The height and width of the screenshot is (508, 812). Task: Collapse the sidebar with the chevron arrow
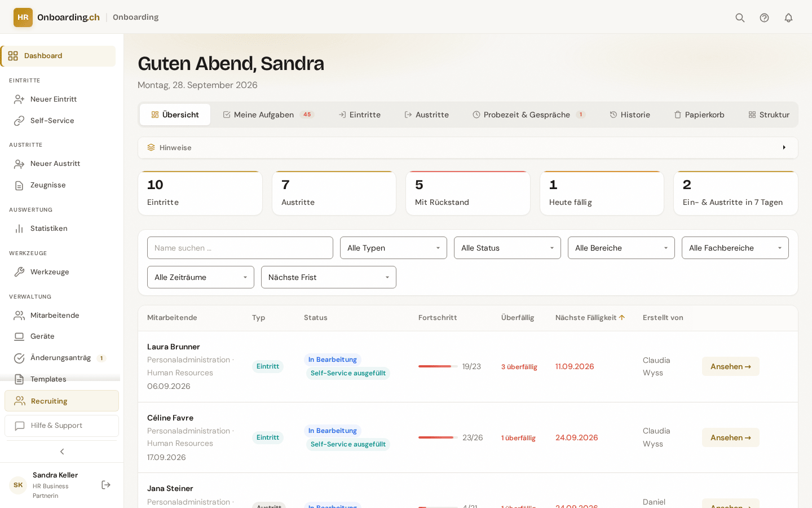(x=62, y=452)
